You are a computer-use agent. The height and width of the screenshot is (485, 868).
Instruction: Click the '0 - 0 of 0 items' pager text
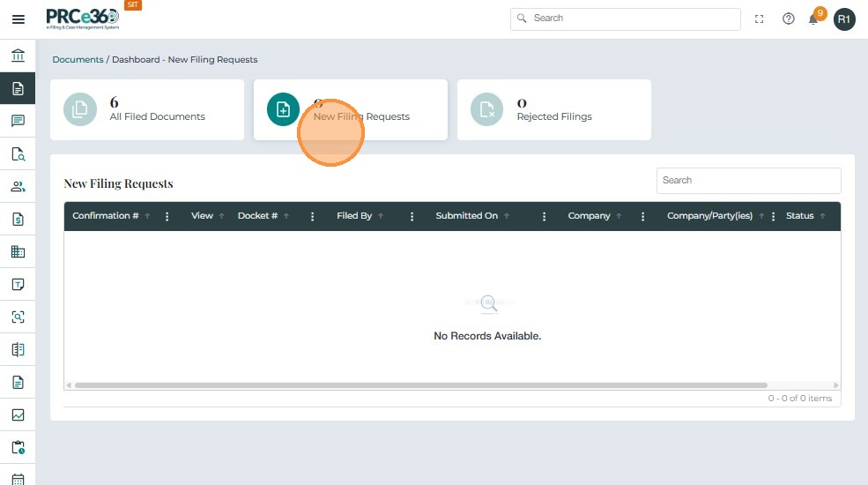[x=800, y=398]
